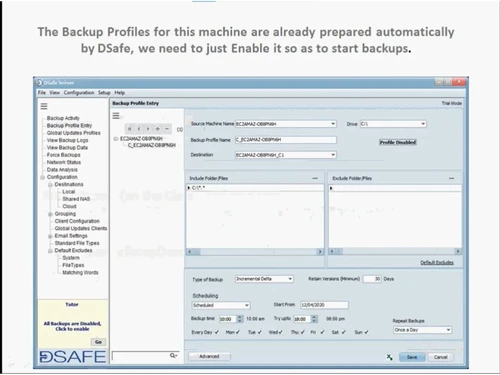Select Network Status in sidebar

[x=64, y=162]
